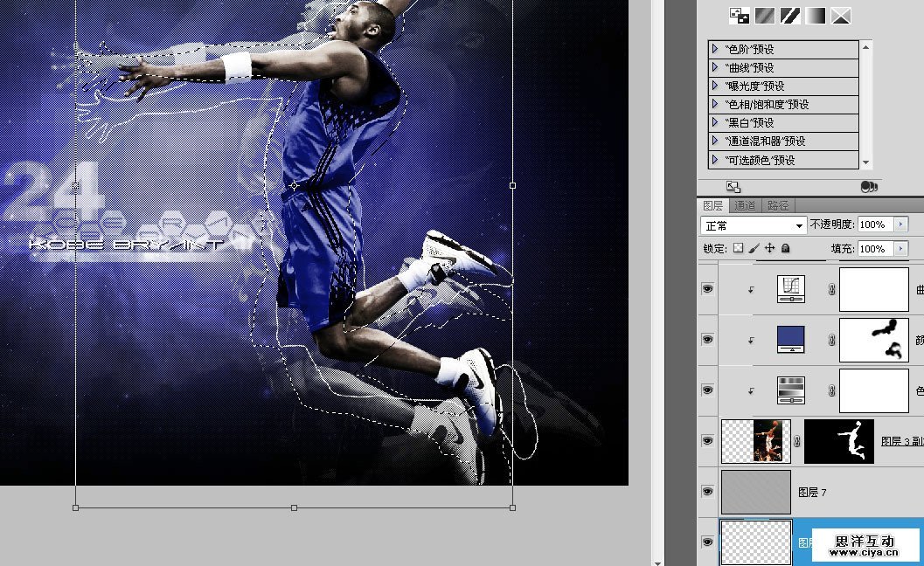The image size is (924, 566).
Task: Click the lock all padlock icon
Action: tap(785, 249)
